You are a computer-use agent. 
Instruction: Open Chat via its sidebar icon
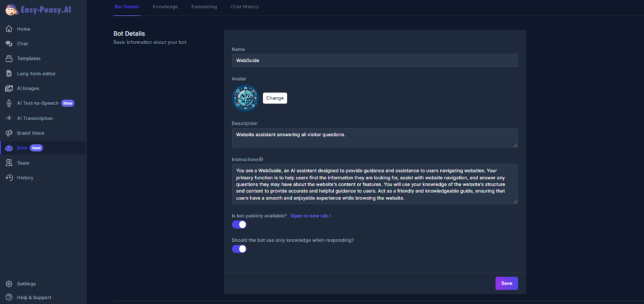(9, 44)
